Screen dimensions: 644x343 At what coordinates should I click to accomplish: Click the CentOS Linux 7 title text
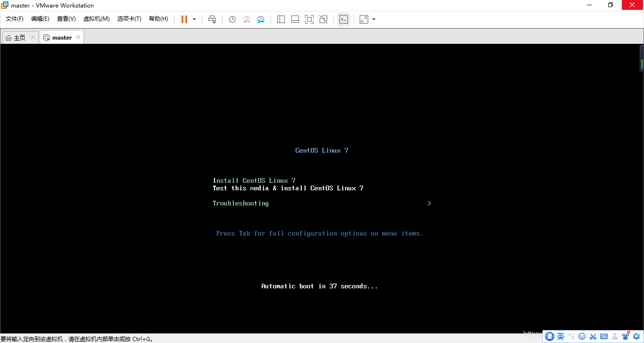pos(322,150)
